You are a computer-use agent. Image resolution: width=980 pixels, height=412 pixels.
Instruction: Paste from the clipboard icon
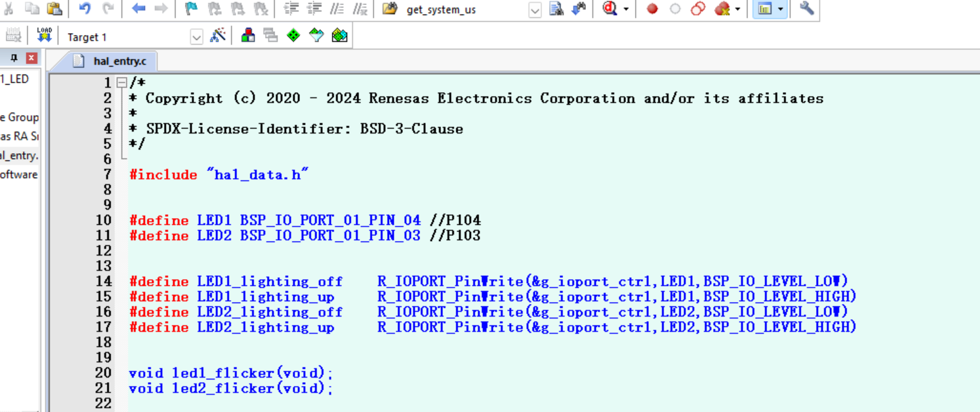55,8
